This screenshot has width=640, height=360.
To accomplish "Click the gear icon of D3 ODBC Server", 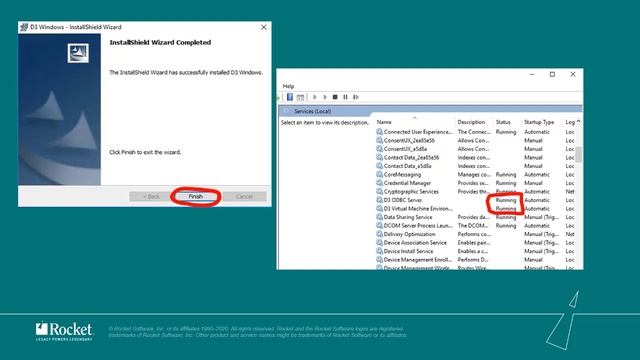I will pos(379,200).
